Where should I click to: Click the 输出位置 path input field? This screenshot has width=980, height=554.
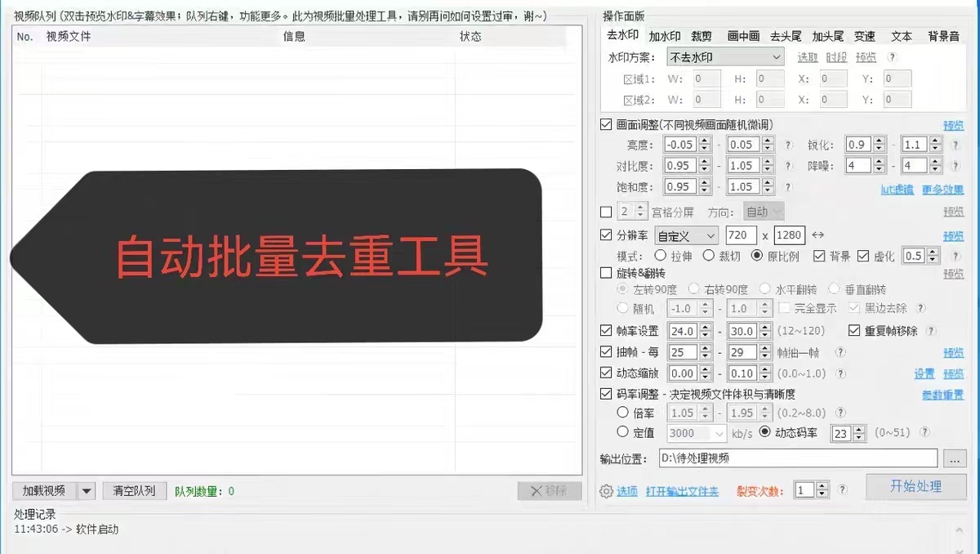pos(797,458)
